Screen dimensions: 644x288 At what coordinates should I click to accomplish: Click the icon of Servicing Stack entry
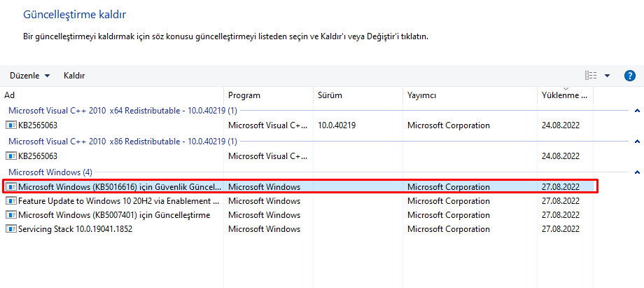(11, 228)
